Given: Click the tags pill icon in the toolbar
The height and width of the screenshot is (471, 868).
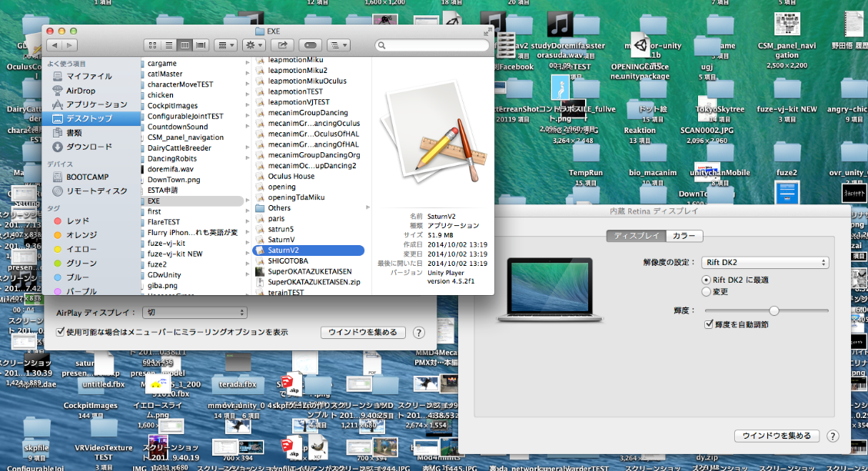Looking at the screenshot, I should coord(311,45).
